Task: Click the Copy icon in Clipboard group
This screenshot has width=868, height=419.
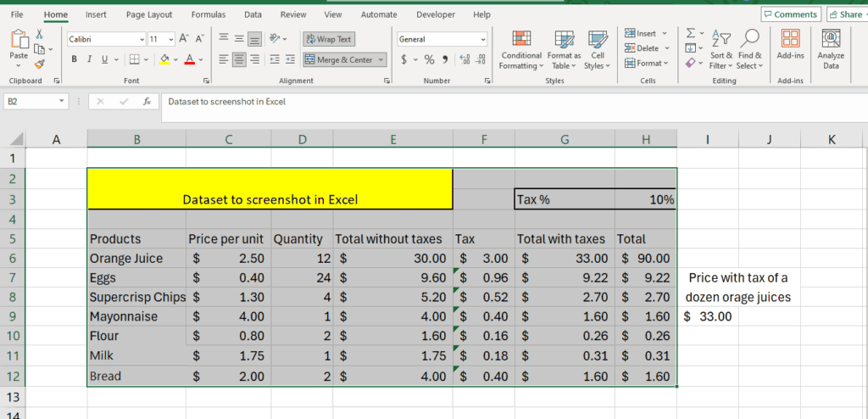Action: (x=39, y=49)
